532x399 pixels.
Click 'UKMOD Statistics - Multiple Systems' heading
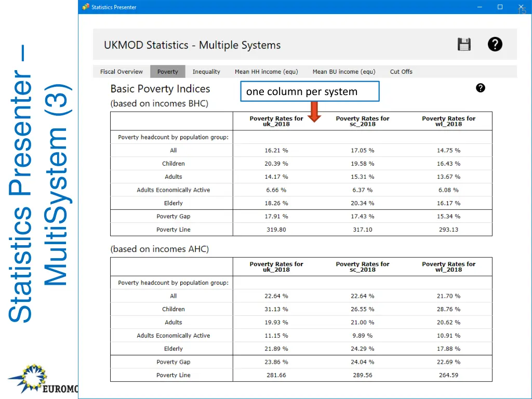pos(192,45)
